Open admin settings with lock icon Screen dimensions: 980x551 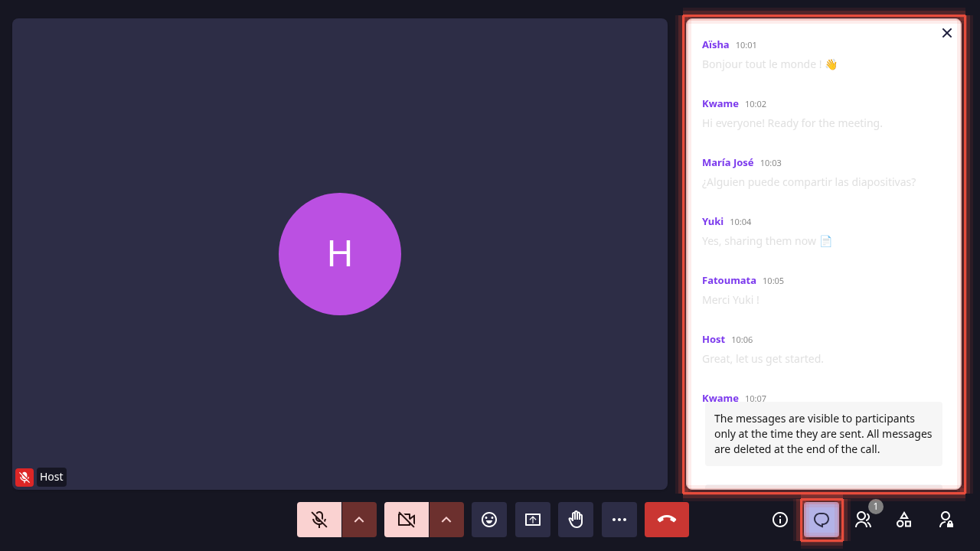[946, 520]
